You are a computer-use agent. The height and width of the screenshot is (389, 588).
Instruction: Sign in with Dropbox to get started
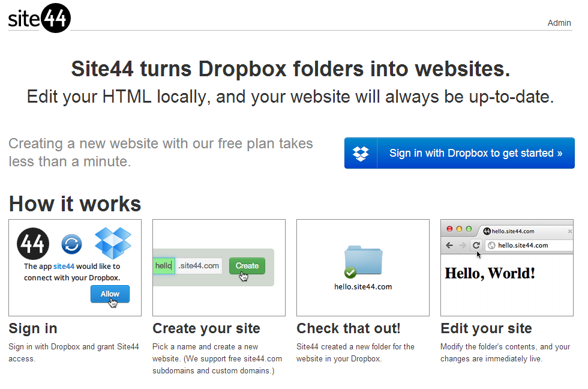pos(460,153)
